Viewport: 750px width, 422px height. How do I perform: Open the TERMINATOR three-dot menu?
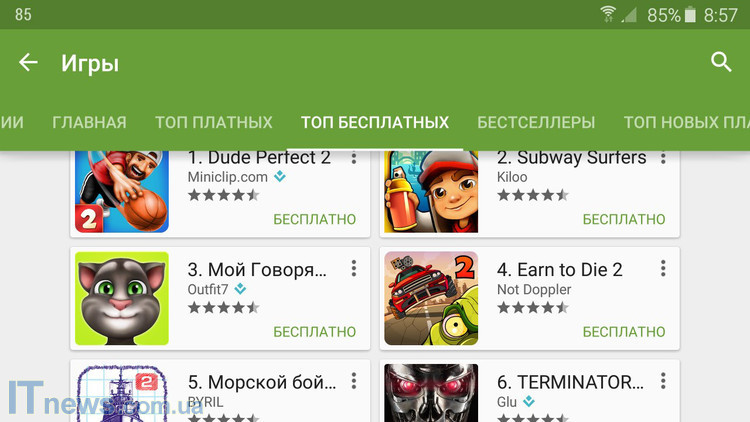pos(663,381)
